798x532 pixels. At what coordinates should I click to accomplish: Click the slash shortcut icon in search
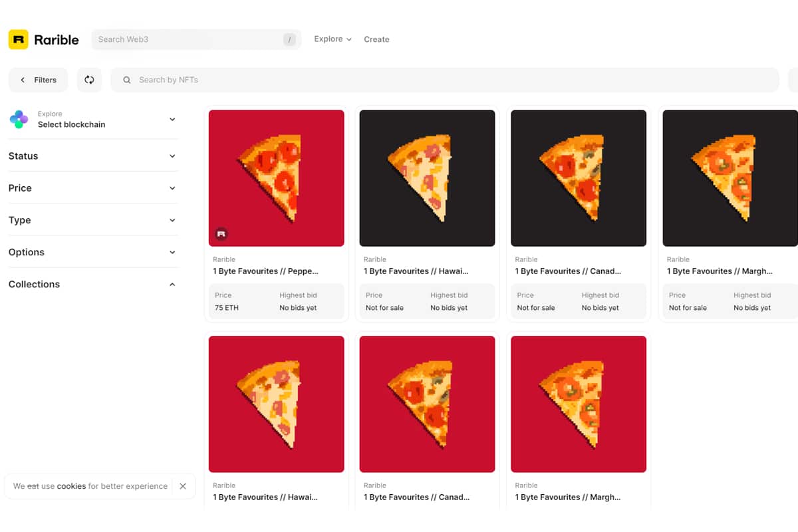pyautogui.click(x=289, y=39)
